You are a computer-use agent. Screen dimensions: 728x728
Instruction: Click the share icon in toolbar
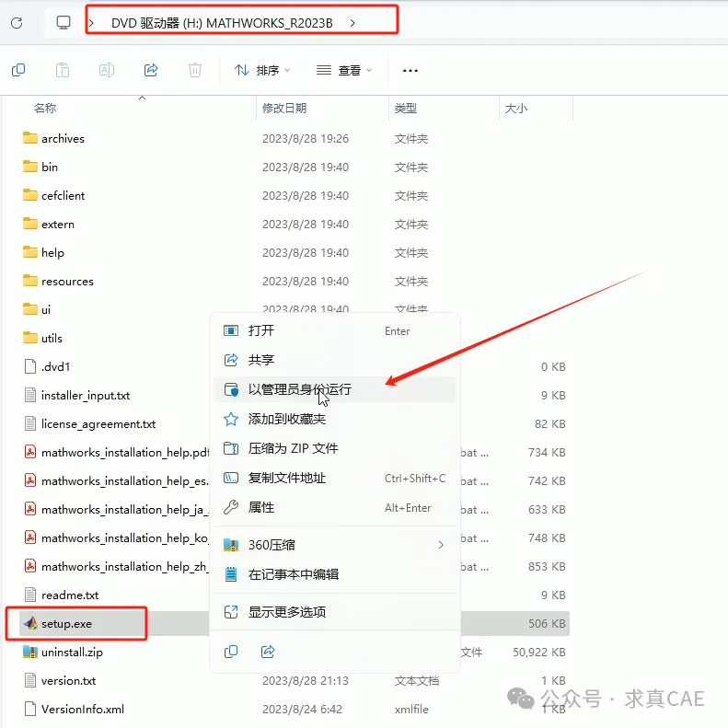[151, 70]
